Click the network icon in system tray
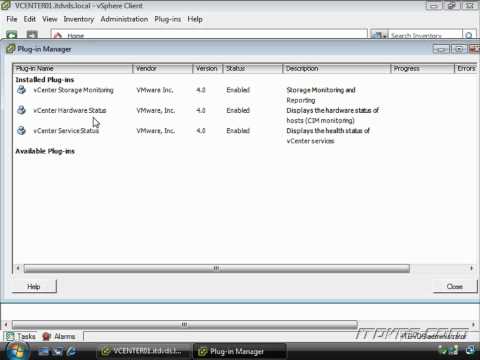 point(471,350)
